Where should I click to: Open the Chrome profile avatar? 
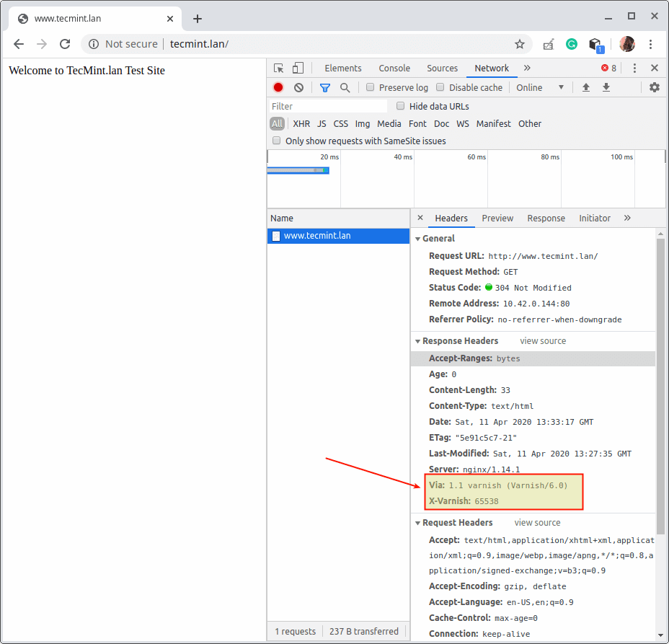[x=626, y=44]
